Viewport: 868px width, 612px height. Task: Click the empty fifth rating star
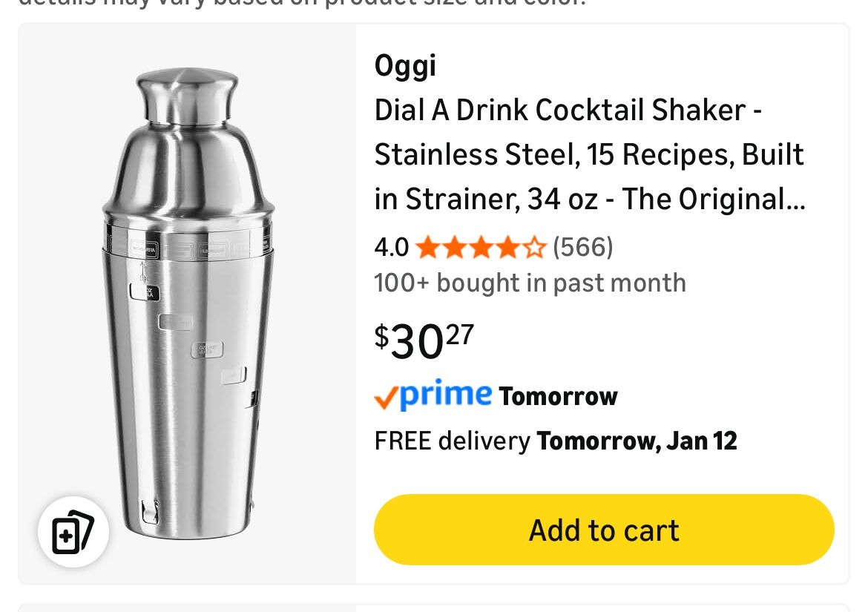click(534, 247)
